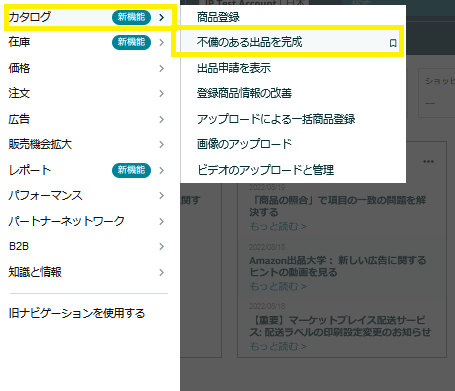Click the 新機能 badge on レポート
Viewport: 455px width, 391px height.
click(131, 170)
